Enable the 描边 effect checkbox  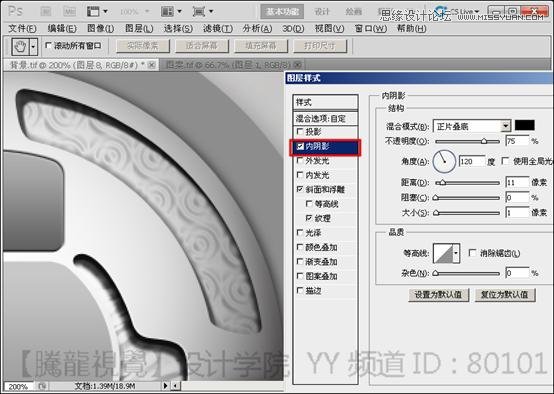point(300,290)
